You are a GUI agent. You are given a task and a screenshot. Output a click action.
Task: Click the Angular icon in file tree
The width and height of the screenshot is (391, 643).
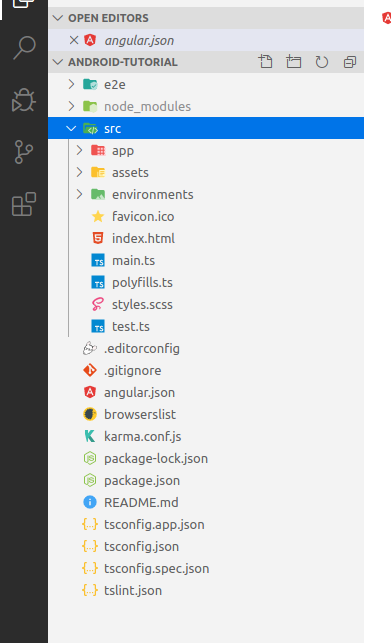(90, 392)
